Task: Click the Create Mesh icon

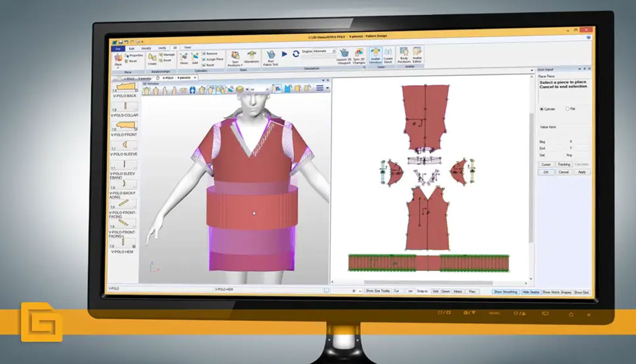Action: [388, 56]
